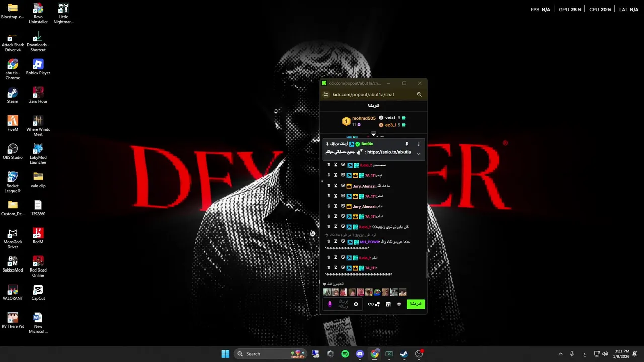Select the New Microsoft Word document icon

tap(38, 323)
